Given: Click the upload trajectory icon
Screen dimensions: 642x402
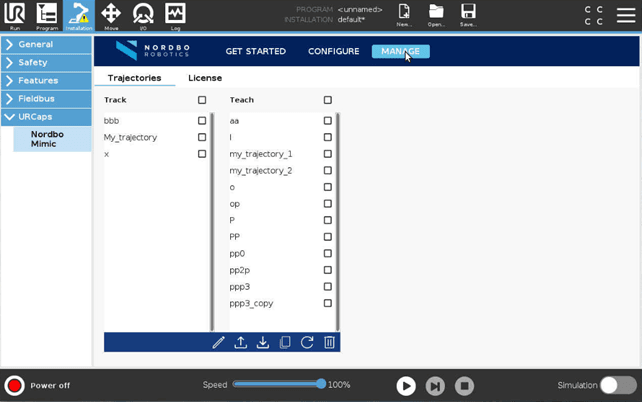Looking at the screenshot, I should 241,342.
